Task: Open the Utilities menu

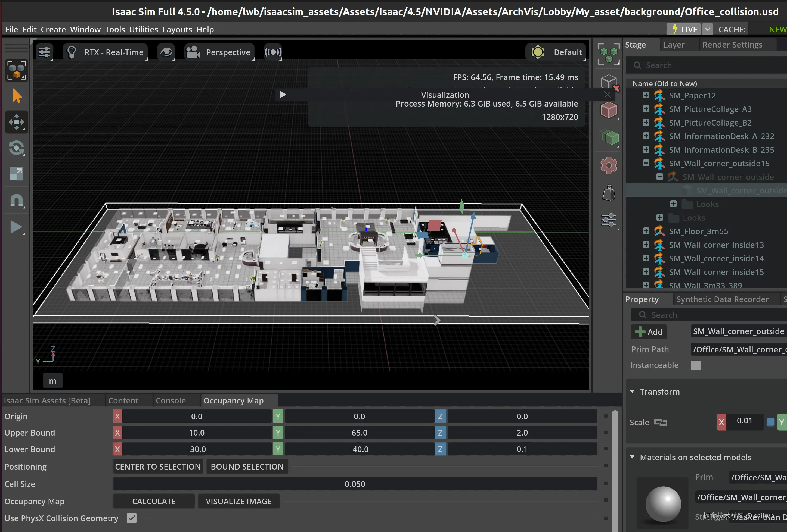Action: pos(144,29)
